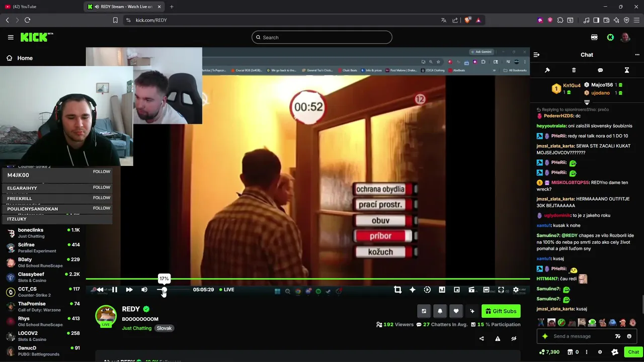This screenshot has width=644, height=362.
Task: Open chat settings gear
Action: (600, 352)
